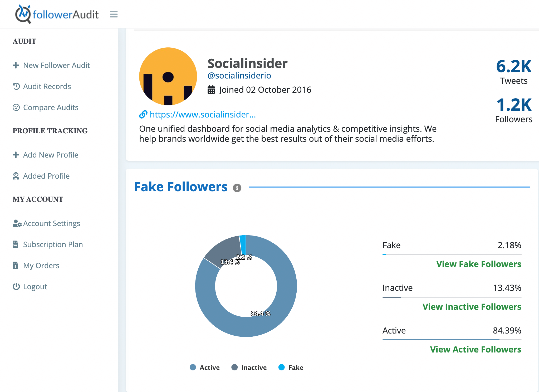Open Account Settings panel

51,223
